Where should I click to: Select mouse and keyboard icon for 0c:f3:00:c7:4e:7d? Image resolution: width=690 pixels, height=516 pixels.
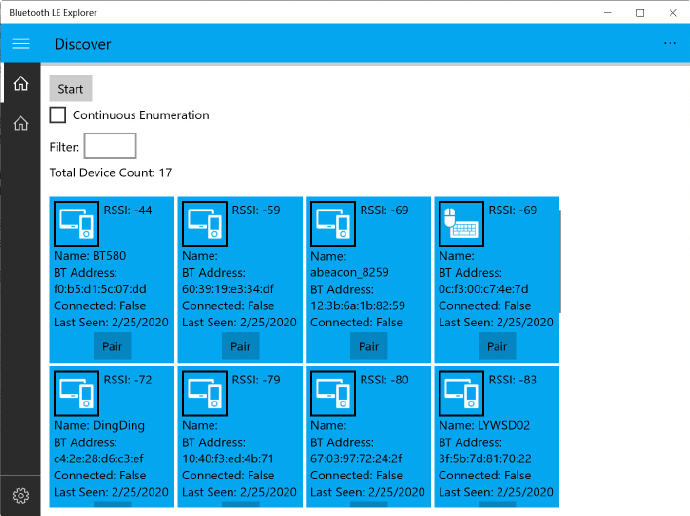pyautogui.click(x=461, y=223)
